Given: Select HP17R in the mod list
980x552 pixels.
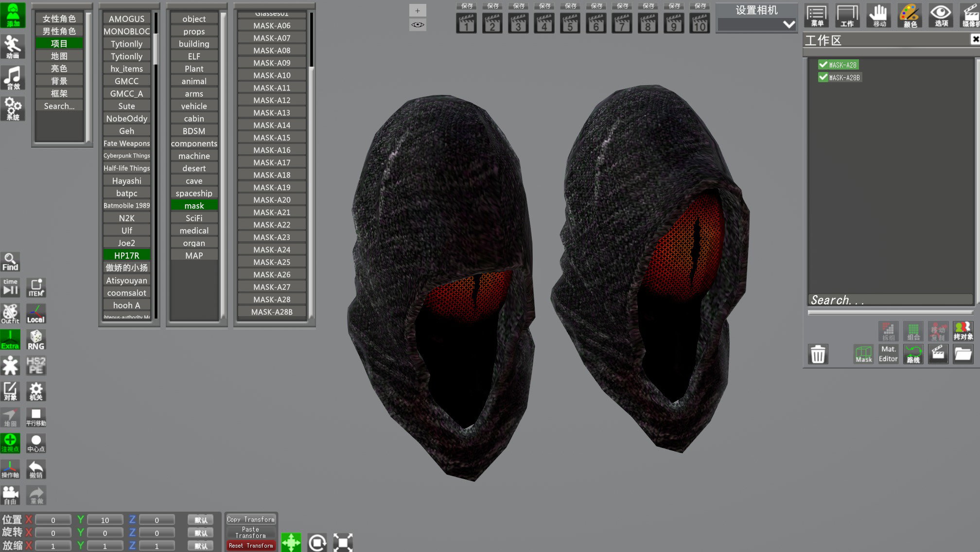Looking at the screenshot, I should [x=126, y=255].
